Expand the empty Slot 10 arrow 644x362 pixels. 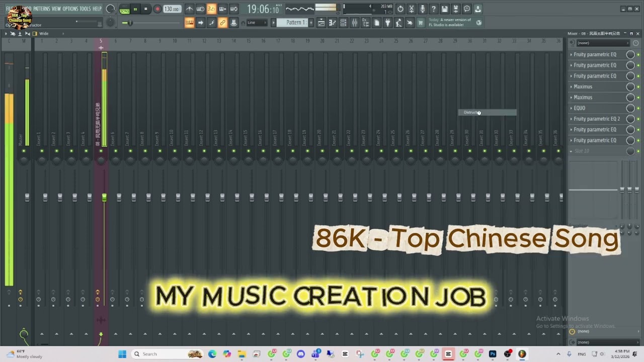tap(571, 151)
